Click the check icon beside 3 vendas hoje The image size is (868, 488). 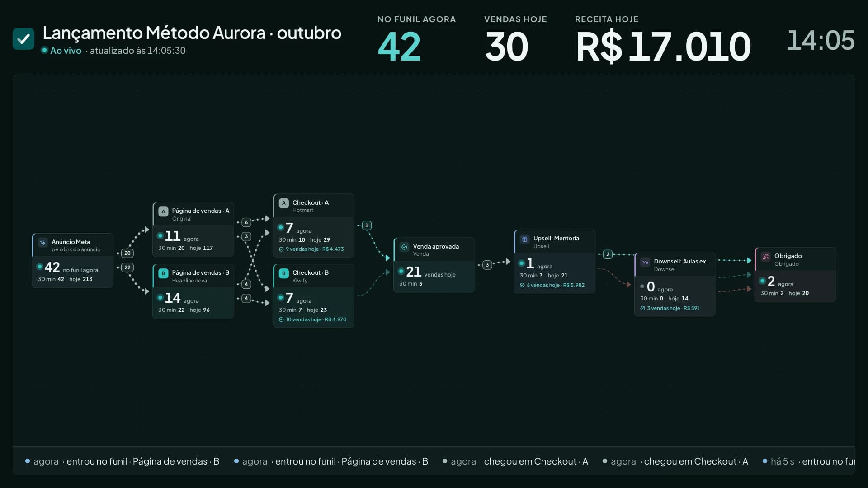642,309
